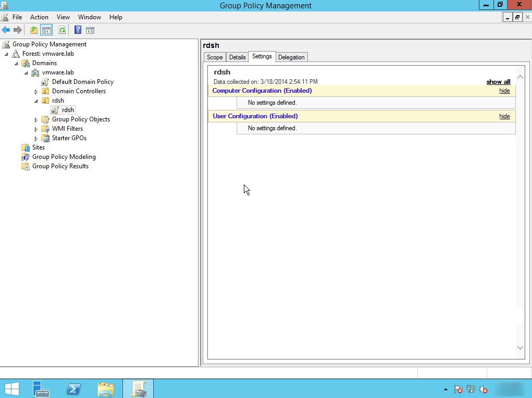Click the New Window From Here icon
This screenshot has height=398, width=532.
[x=90, y=30]
